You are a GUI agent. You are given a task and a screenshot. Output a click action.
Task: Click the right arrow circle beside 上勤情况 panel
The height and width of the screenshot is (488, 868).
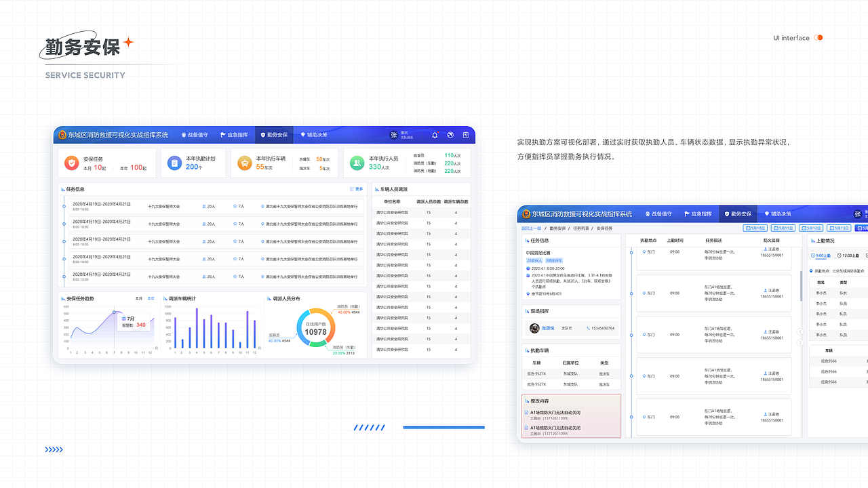[800, 342]
